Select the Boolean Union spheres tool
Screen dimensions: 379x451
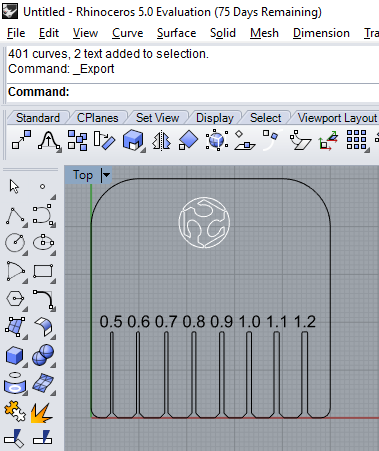[43, 355]
